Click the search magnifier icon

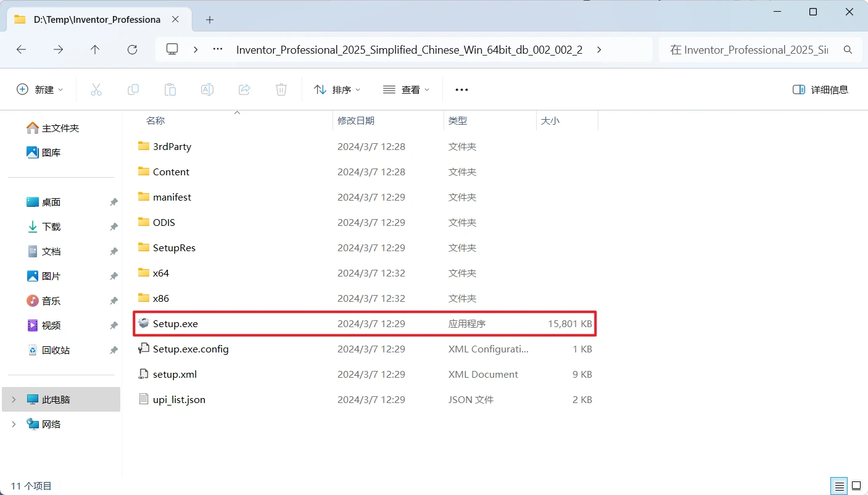[x=848, y=49]
